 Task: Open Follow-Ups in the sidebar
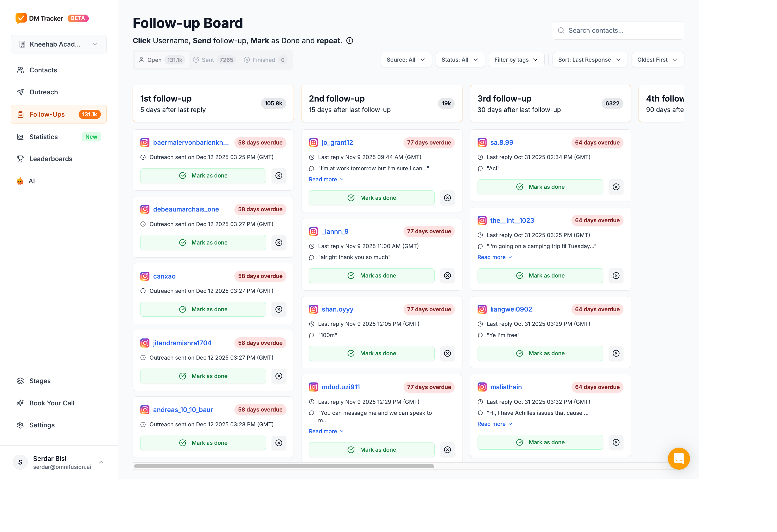[x=59, y=115]
